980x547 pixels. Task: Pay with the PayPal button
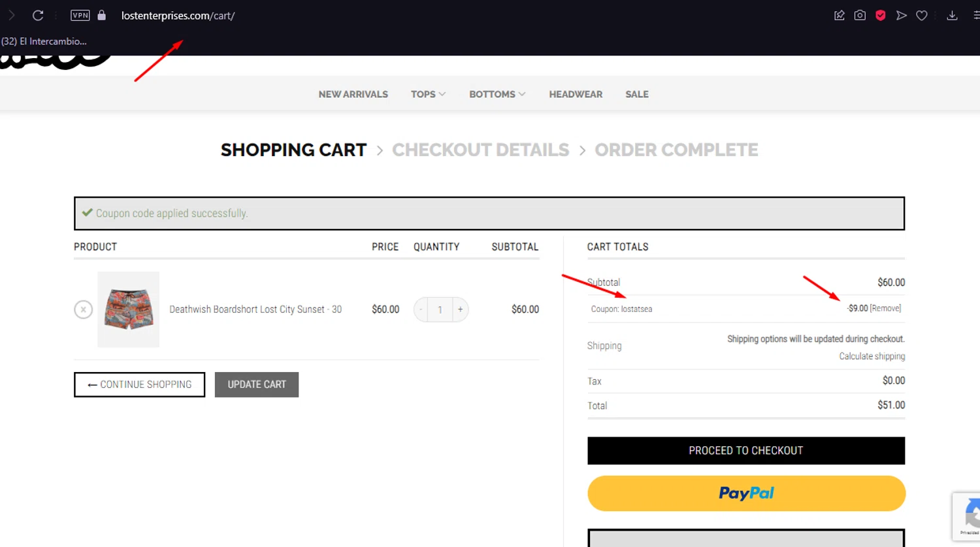[x=746, y=493]
